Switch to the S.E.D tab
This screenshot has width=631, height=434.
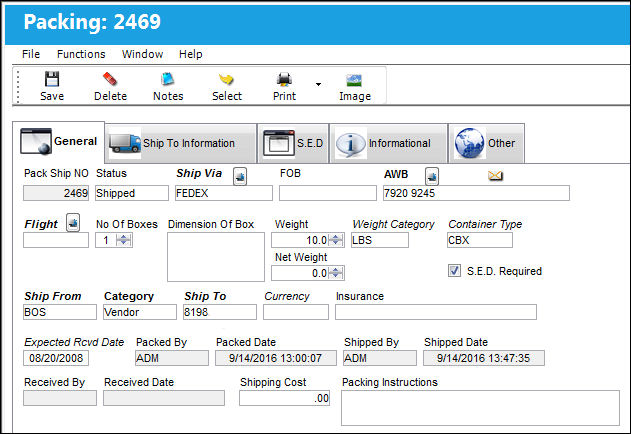pos(293,143)
